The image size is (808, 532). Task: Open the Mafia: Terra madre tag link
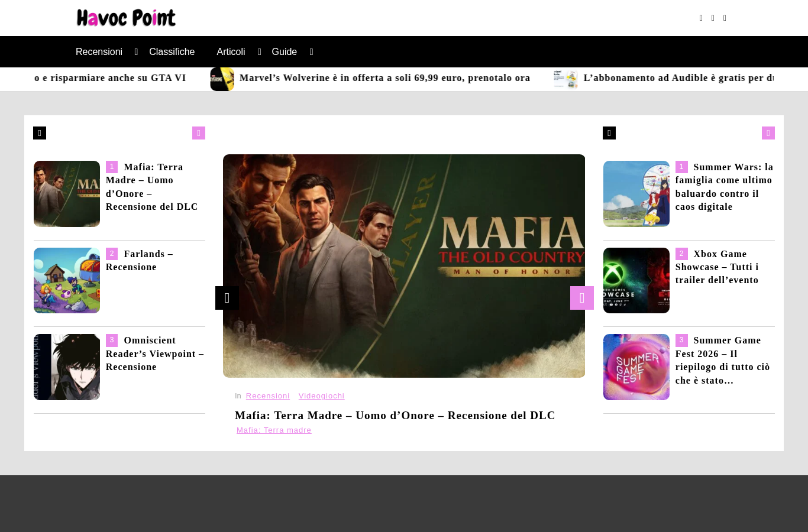[x=274, y=430]
